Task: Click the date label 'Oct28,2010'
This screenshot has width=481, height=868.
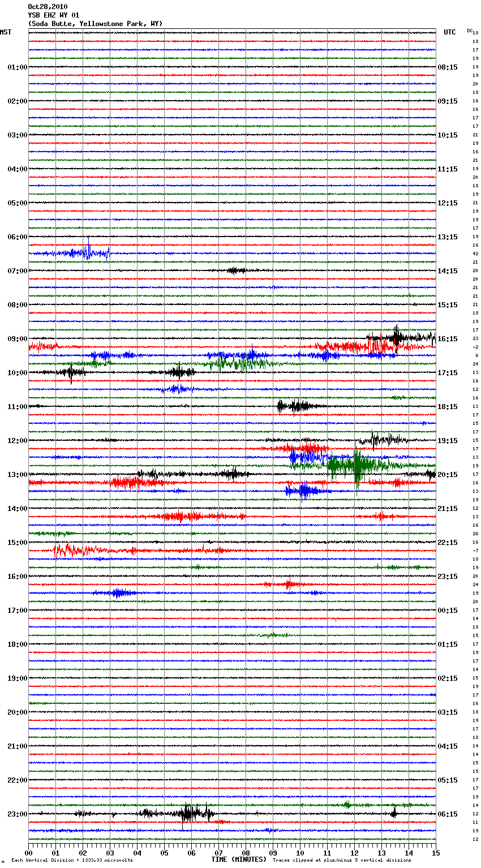Action: pos(48,7)
